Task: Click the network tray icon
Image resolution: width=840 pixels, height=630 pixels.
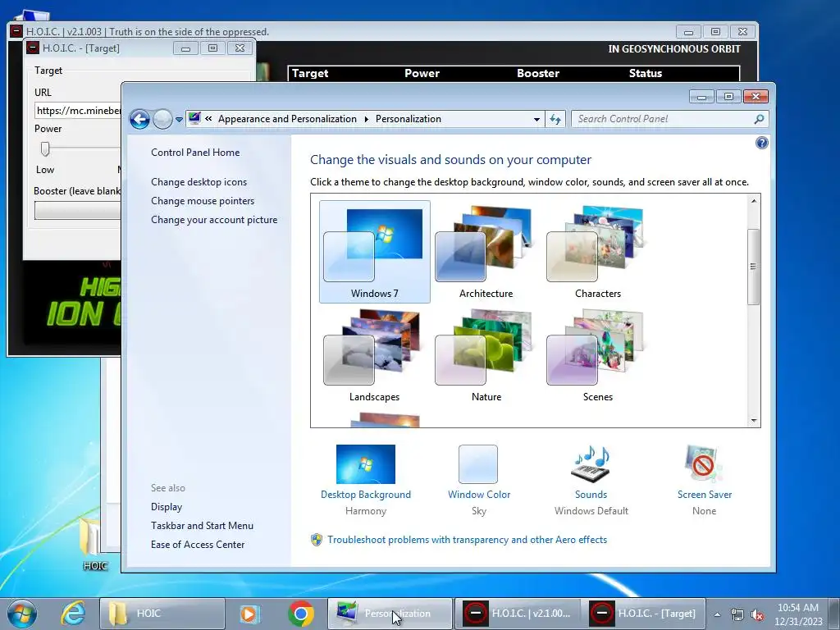Action: 737,614
